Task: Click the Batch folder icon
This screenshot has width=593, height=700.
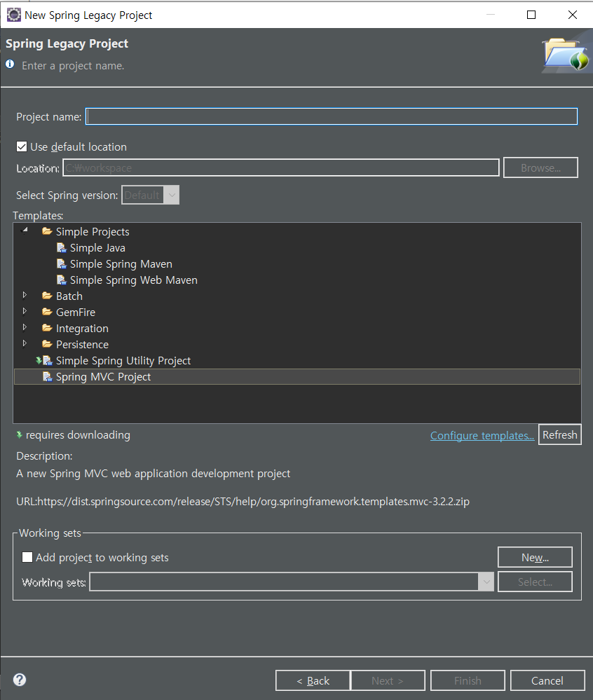Action: (48, 296)
